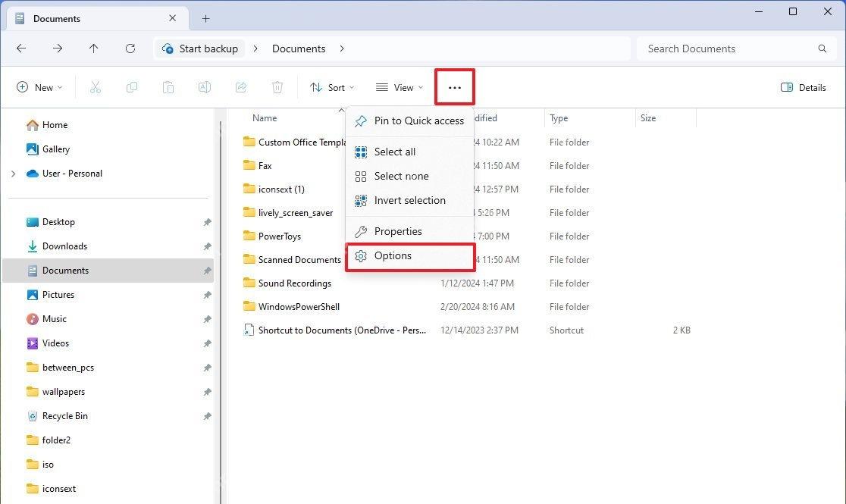Click the Share icon in toolbar
The width and height of the screenshot is (846, 504).
(241, 87)
